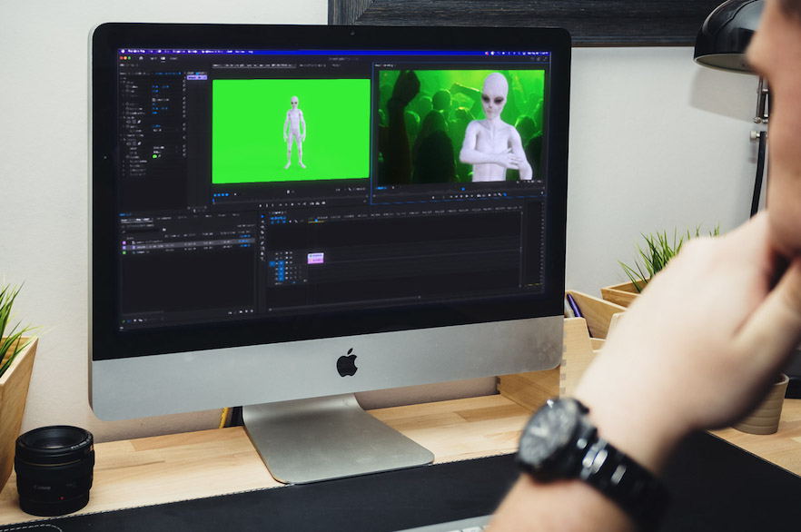Expand the Time Remapping section
801x532 pixels.
click(121, 135)
